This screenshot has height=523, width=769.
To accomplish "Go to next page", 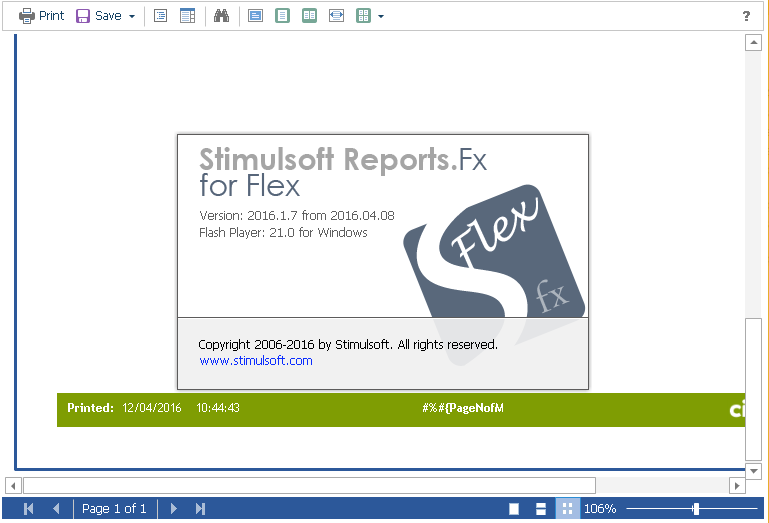I will [174, 509].
